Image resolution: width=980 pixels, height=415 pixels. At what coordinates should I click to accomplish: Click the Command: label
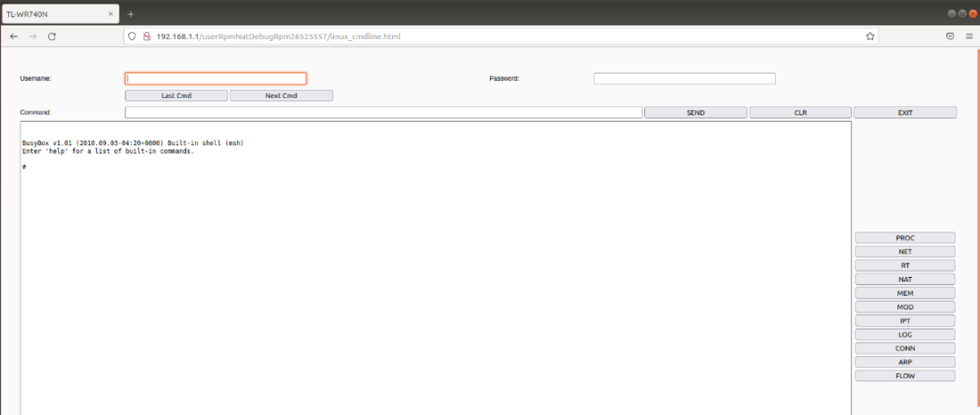[35, 113]
